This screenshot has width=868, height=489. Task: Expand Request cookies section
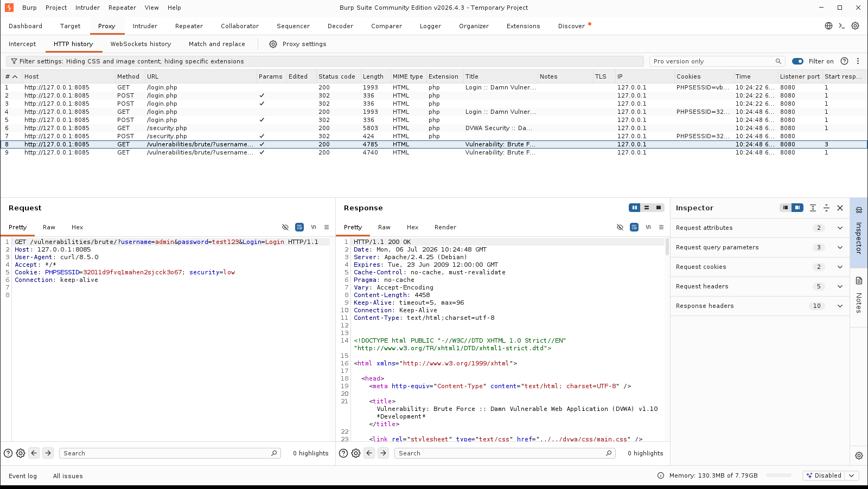[840, 267]
